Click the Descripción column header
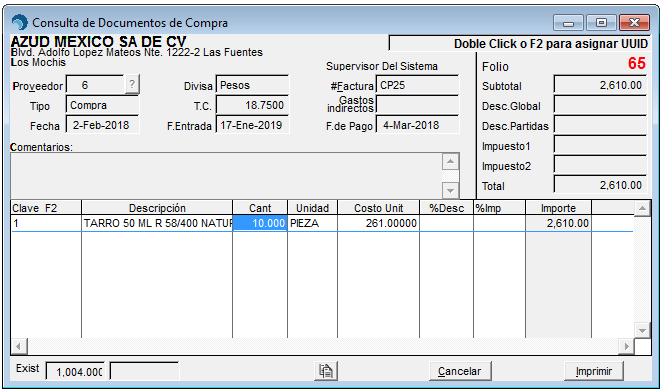Screen dimensions: 663x391 (157, 208)
